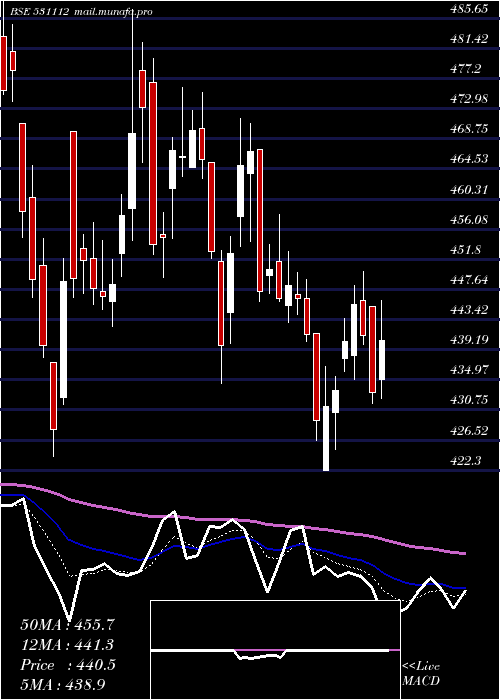The height and width of the screenshot is (700, 500).
Task: Click inside the MACD inset chart box
Action: [275, 650]
